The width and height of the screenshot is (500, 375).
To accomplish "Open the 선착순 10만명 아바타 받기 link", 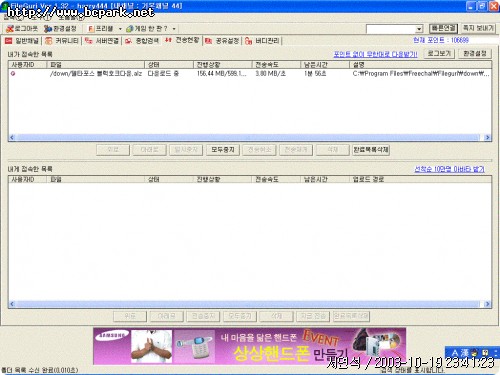I will (449, 169).
